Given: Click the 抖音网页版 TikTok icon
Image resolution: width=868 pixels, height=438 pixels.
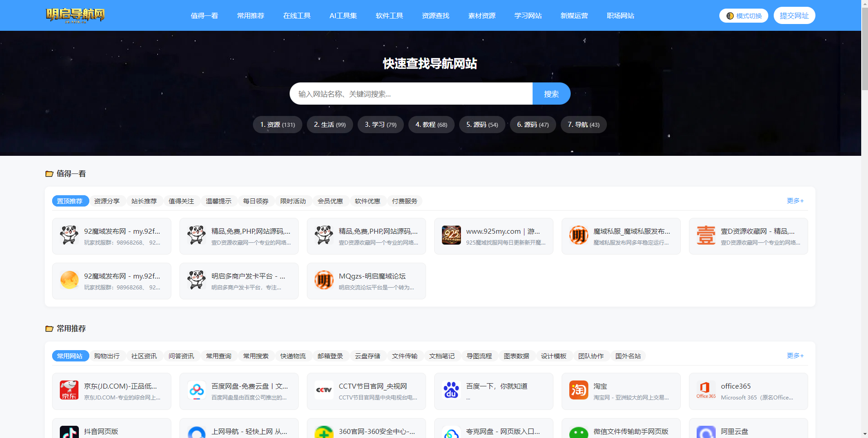Looking at the screenshot, I should (69, 432).
